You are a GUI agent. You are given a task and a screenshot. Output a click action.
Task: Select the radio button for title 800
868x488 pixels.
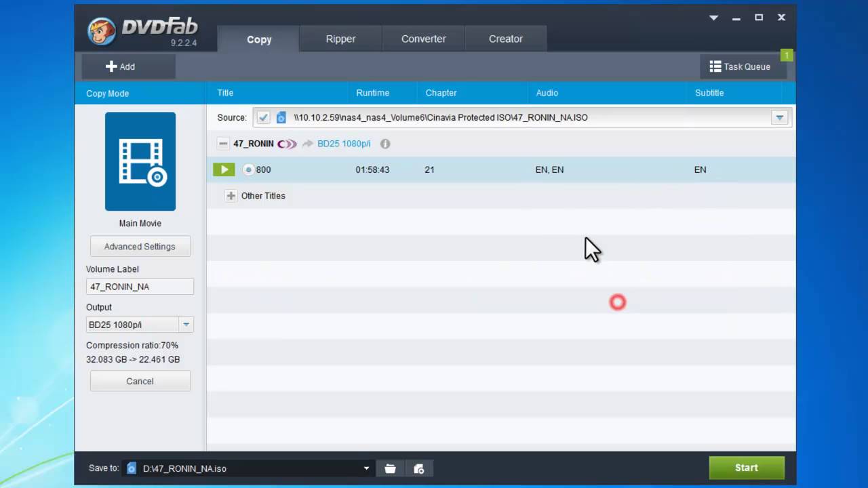pyautogui.click(x=248, y=169)
